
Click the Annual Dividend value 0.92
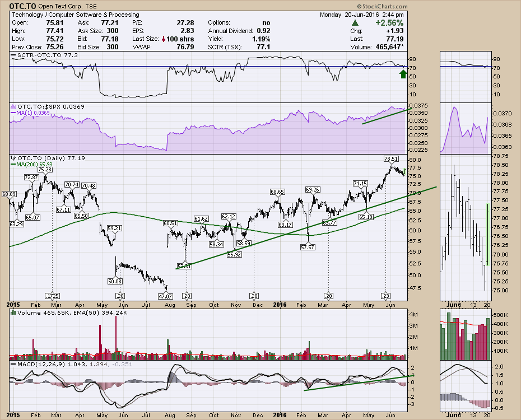[263, 31]
